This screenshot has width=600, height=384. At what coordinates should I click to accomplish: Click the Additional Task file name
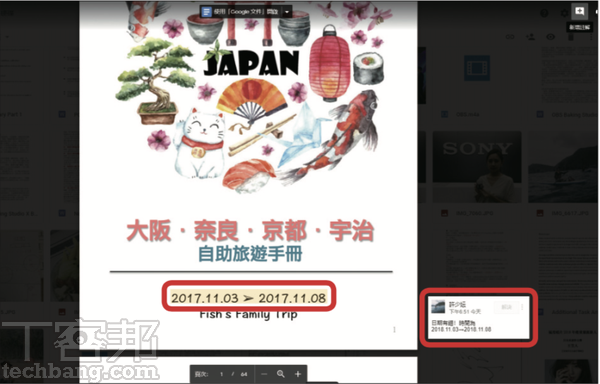[574, 312]
